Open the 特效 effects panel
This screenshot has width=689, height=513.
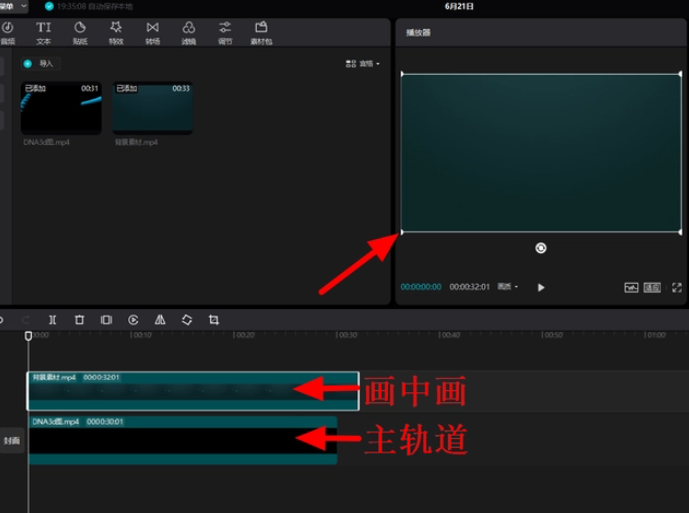coord(116,33)
